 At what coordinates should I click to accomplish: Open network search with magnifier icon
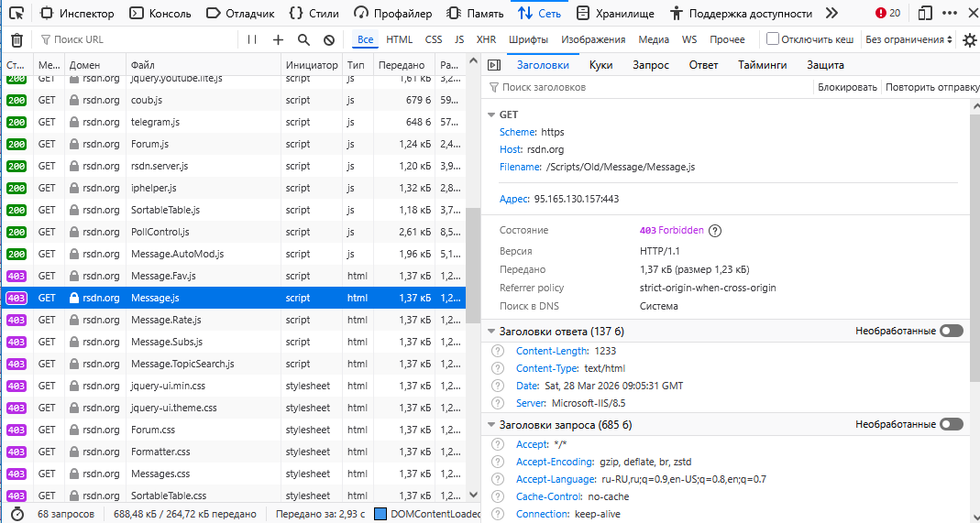pyautogui.click(x=303, y=40)
